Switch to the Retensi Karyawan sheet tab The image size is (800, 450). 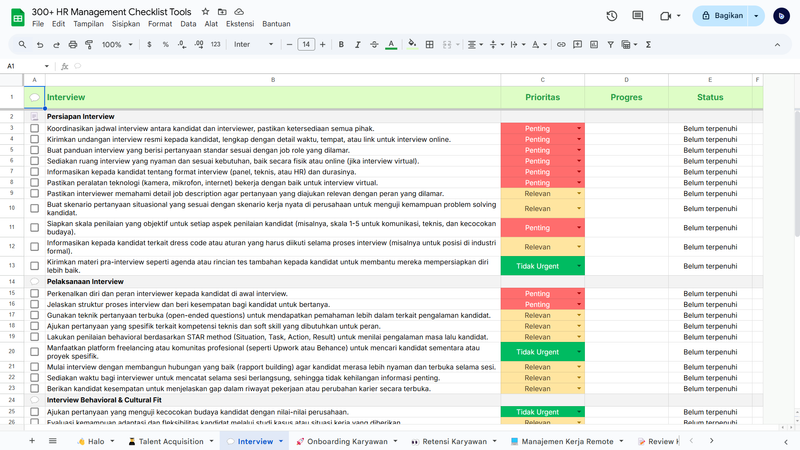455,441
